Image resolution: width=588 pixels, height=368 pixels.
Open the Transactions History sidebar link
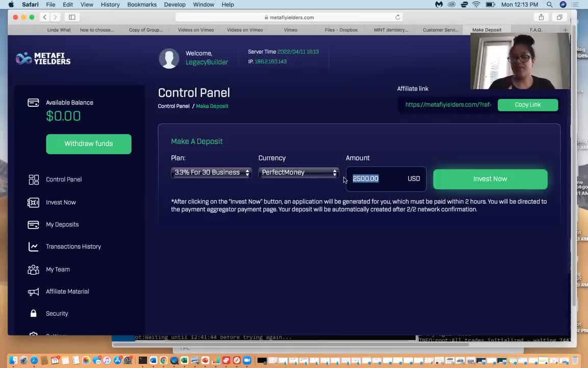coord(73,247)
